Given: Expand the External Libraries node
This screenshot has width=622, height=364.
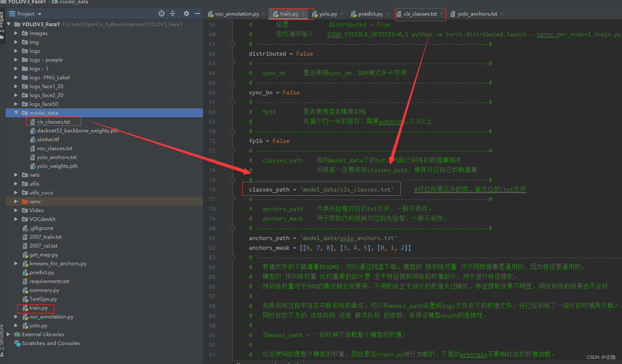Looking at the screenshot, I should (8, 334).
